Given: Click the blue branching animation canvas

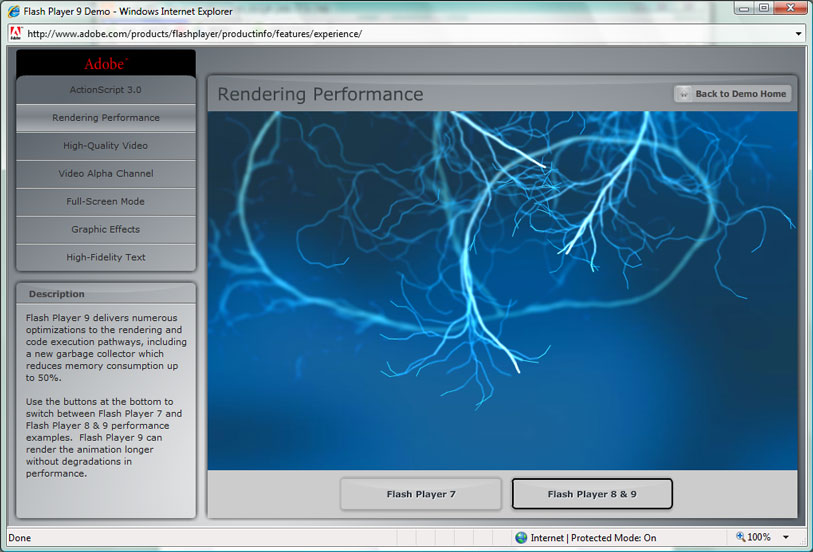Looking at the screenshot, I should pos(502,290).
